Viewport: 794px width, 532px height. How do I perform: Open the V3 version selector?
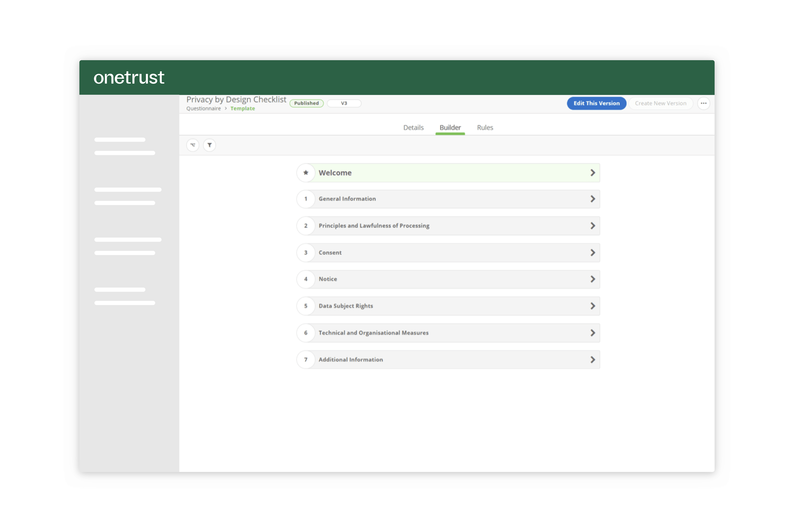pyautogui.click(x=344, y=103)
